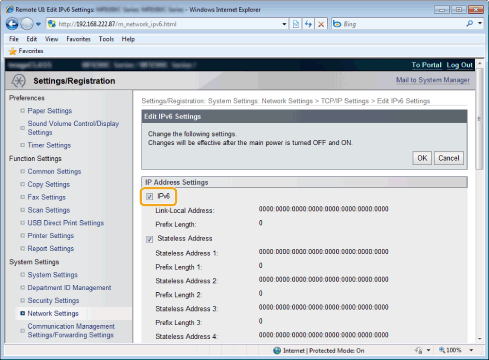Open Communication Management Settings/Forwarding Settings
Viewport: 489px width, 360px height.
coord(71,331)
